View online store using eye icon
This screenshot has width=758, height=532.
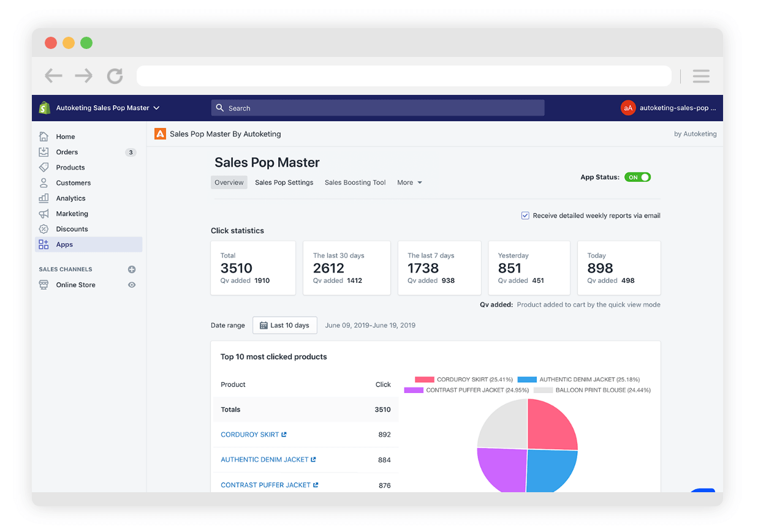(x=132, y=285)
